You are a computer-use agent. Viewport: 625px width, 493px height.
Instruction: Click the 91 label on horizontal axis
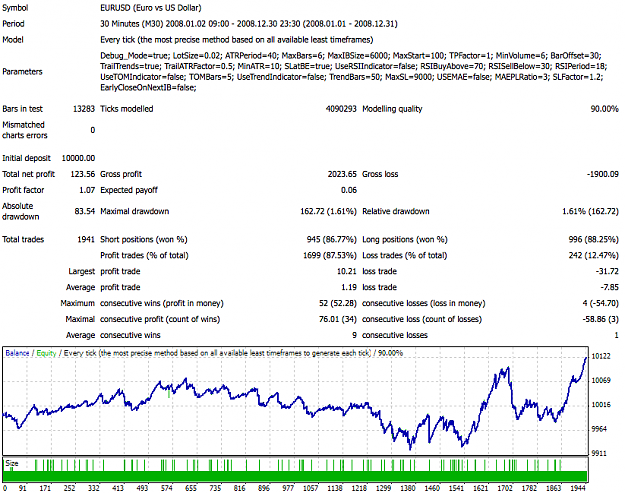pos(23,488)
